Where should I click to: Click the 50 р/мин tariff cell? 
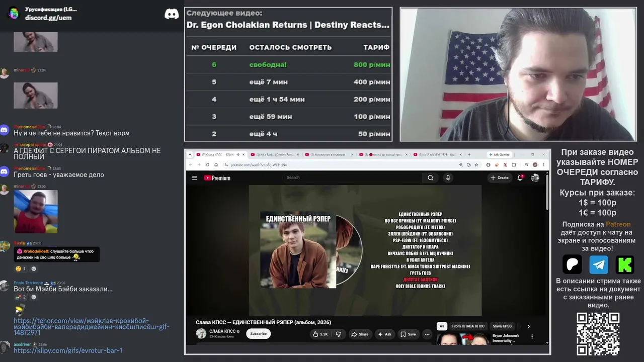tap(374, 134)
